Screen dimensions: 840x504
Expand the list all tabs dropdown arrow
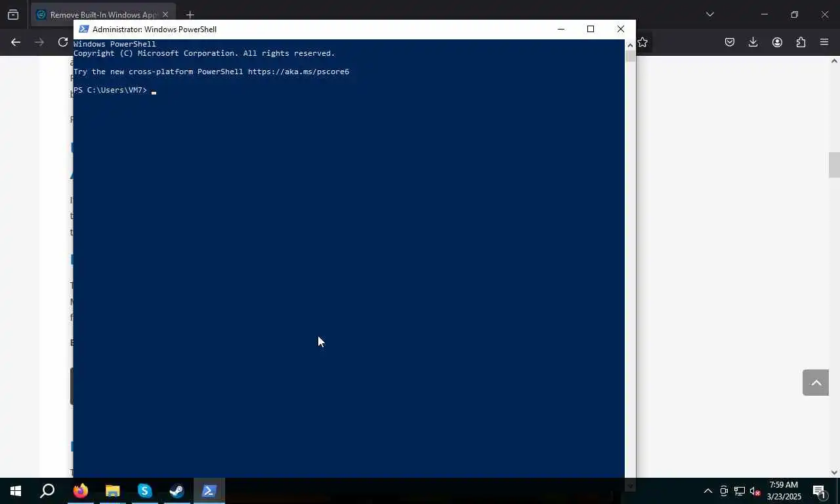709,14
